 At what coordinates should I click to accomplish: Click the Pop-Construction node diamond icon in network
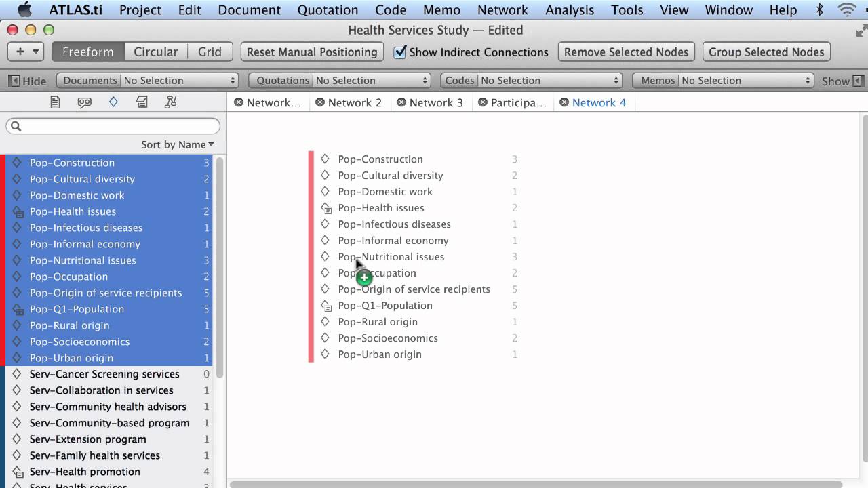325,159
